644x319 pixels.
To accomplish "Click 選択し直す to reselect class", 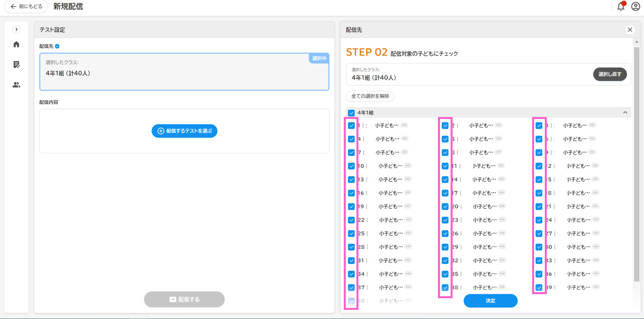I will 610,74.
